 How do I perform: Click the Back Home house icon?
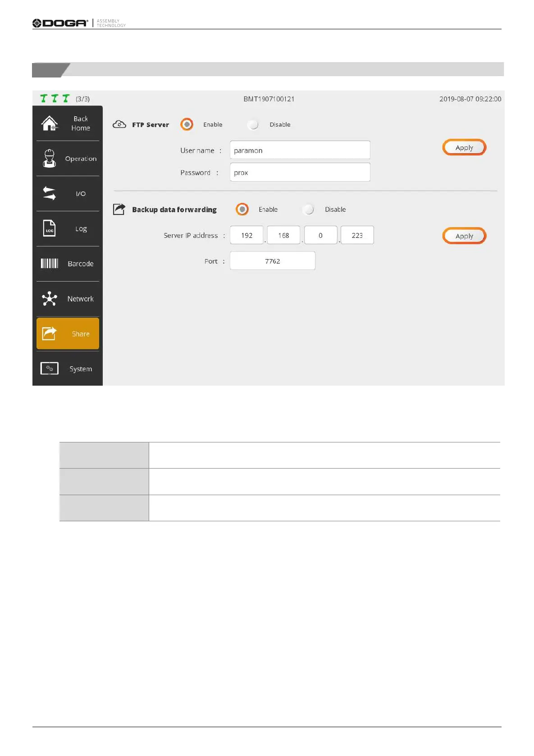click(50, 123)
